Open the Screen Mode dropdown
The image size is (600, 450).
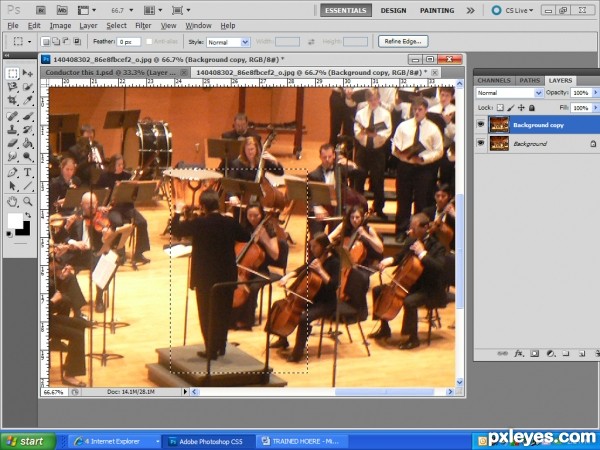tap(181, 10)
